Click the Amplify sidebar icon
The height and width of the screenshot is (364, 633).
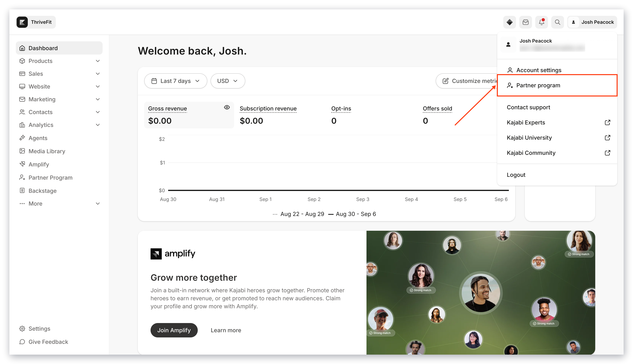[22, 164]
